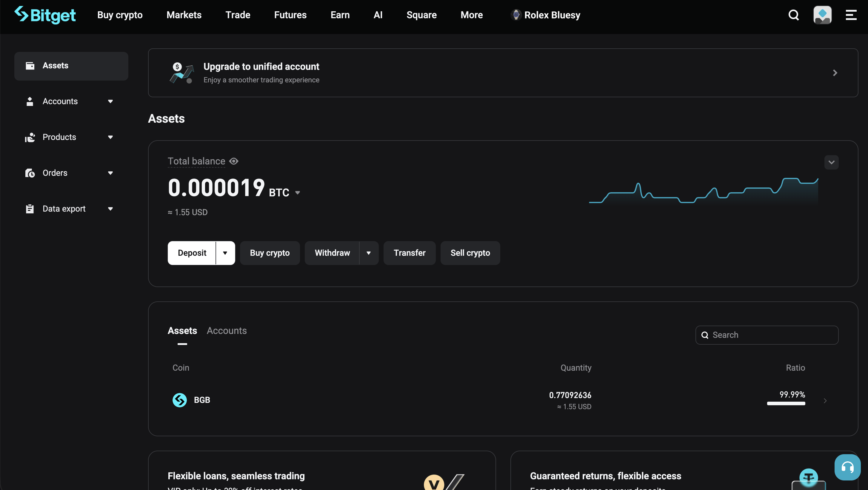The height and width of the screenshot is (490, 868).
Task: Click the BGB 99.99% ratio bar
Action: point(786,403)
